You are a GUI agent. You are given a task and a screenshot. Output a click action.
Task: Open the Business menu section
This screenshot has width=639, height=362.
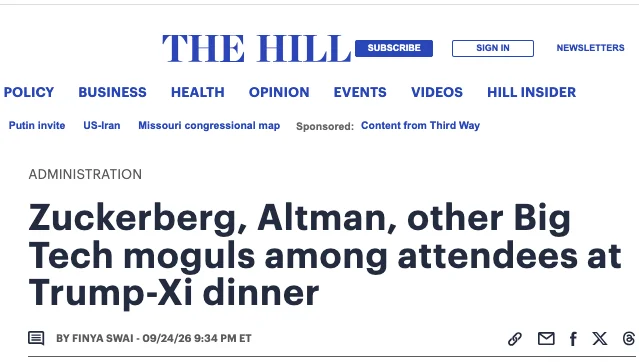pos(112,92)
